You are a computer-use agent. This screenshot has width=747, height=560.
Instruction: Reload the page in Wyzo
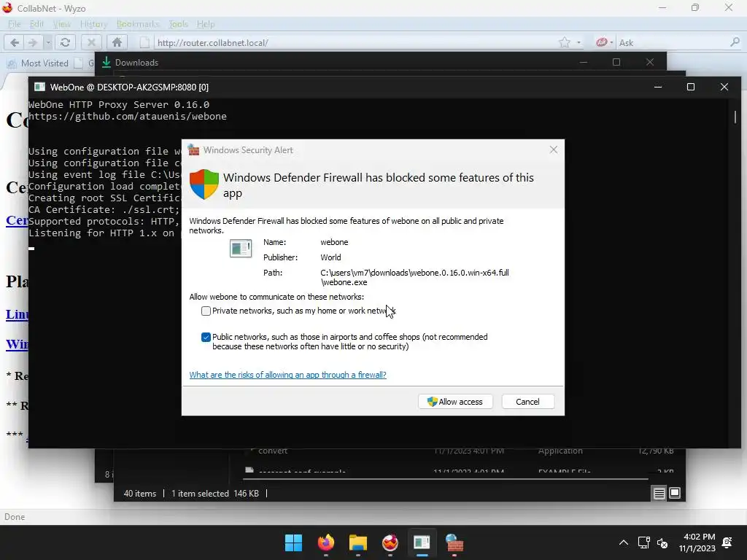[65, 42]
